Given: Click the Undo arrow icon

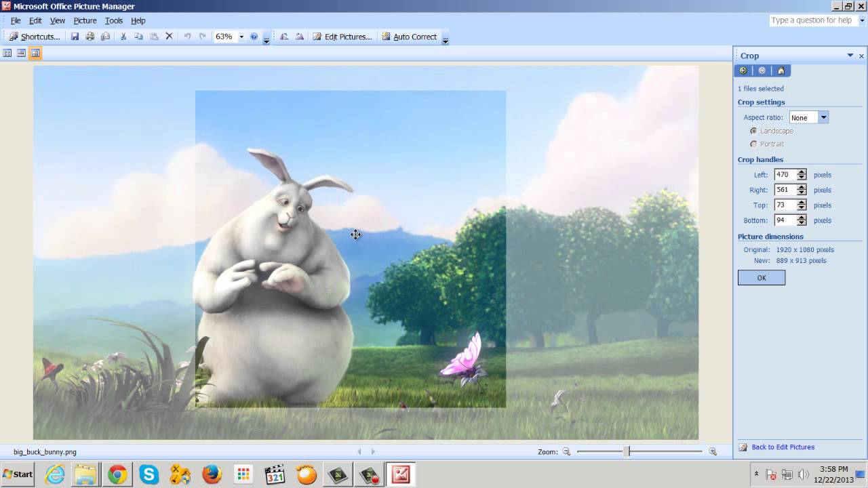Looking at the screenshot, I should 187,37.
